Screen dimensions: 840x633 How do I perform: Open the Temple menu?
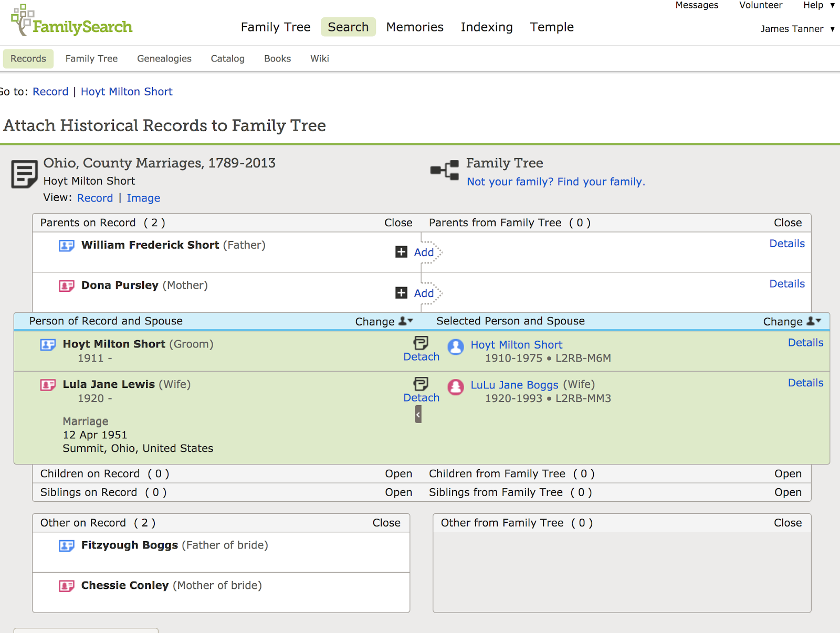552,27
